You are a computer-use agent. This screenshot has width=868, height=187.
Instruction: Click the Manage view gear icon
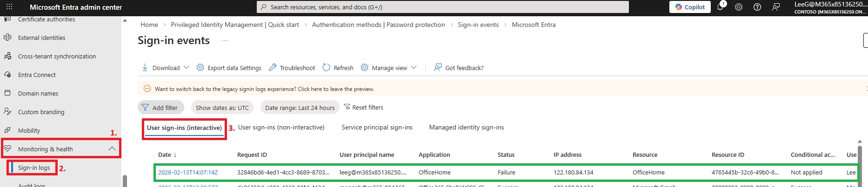click(365, 68)
